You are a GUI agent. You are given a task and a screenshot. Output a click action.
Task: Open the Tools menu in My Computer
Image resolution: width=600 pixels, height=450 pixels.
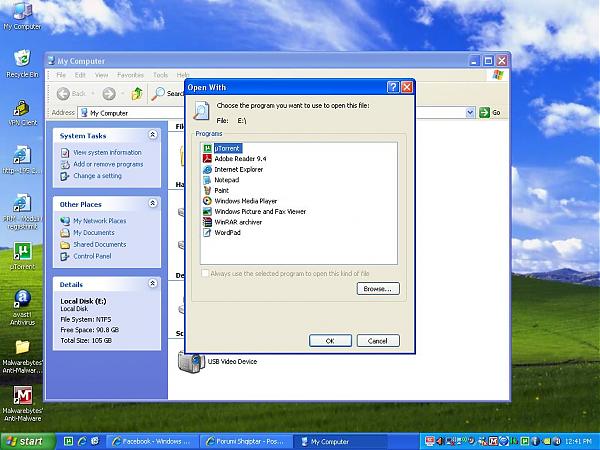160,75
